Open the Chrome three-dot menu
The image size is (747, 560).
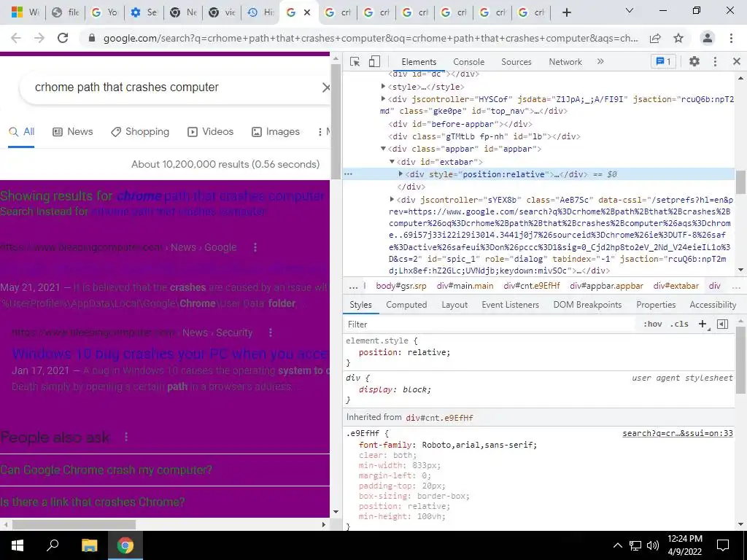(x=731, y=38)
